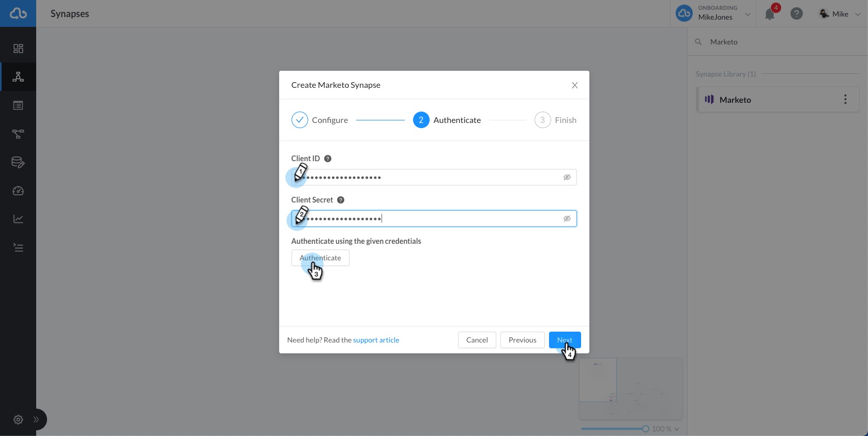Adjust the canvas zoom slider handle
This screenshot has width=868, height=436.
pyautogui.click(x=646, y=429)
